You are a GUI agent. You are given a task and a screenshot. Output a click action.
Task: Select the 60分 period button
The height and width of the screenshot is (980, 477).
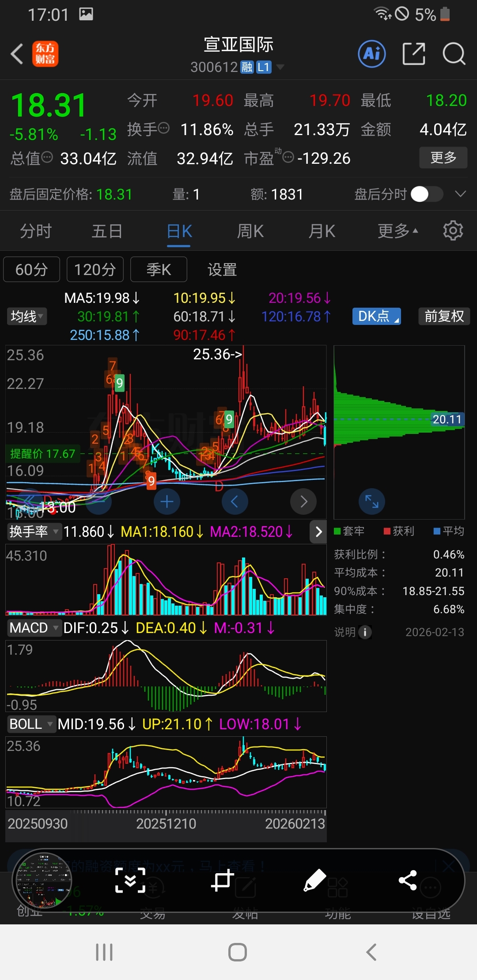[31, 269]
